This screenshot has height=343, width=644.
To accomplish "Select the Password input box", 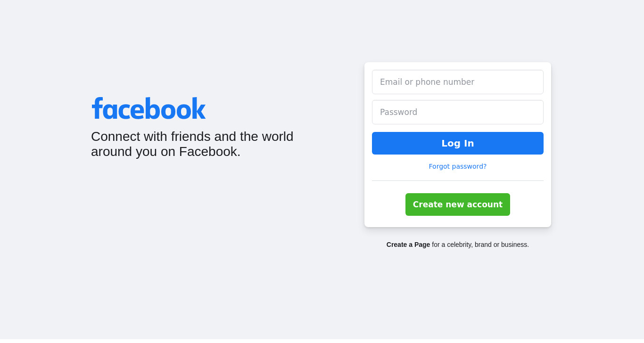I will [458, 112].
